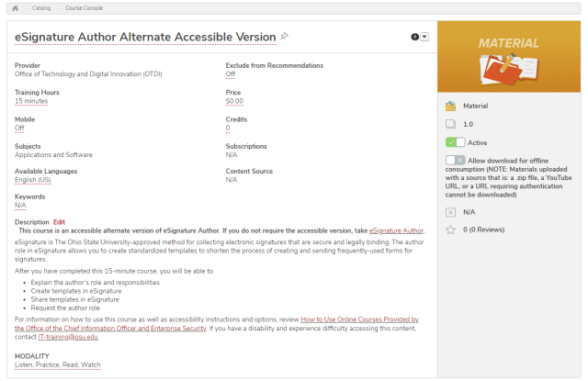Open the eSignature Author course link

[396, 230]
